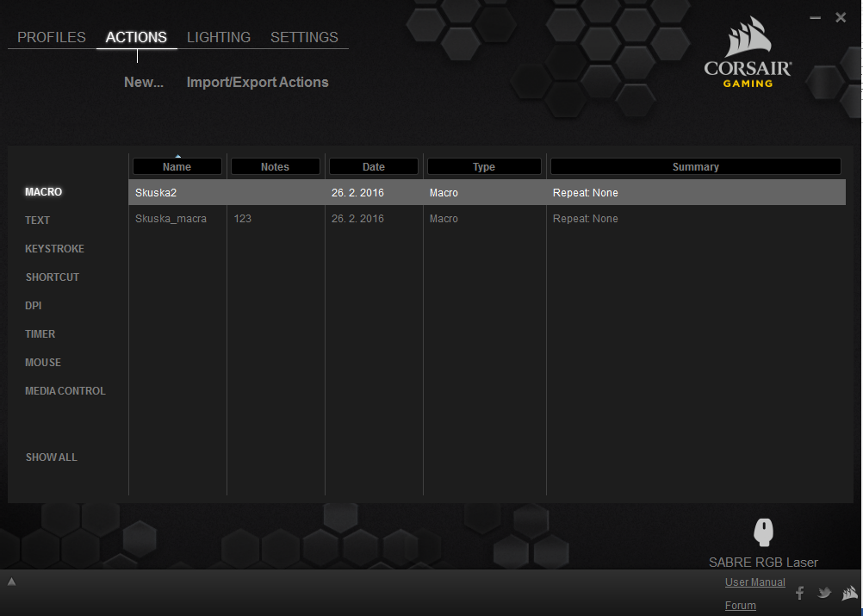Visit the Forum link
Screen dimensions: 863x616
point(741,606)
